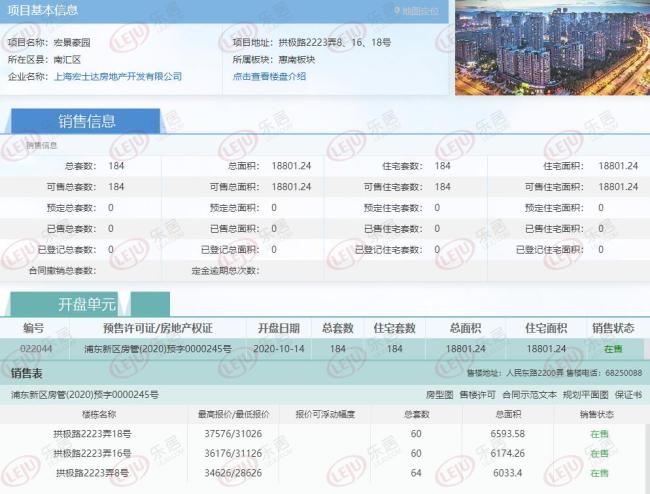Open the 房型图 link
The image size is (650, 494).
point(439,395)
